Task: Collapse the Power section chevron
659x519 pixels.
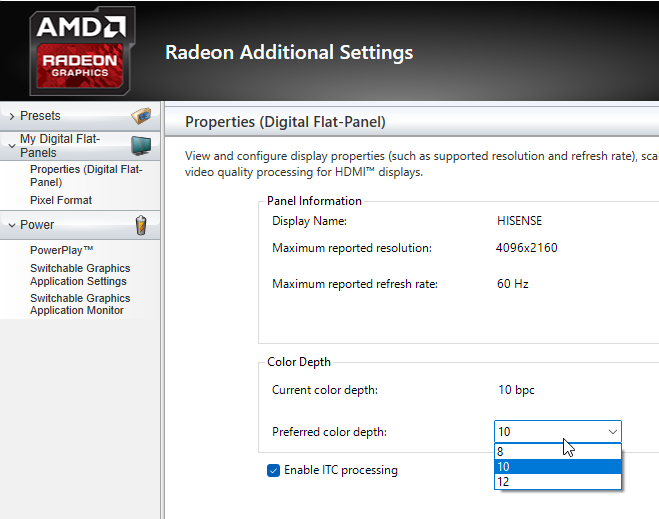Action: click(10, 225)
